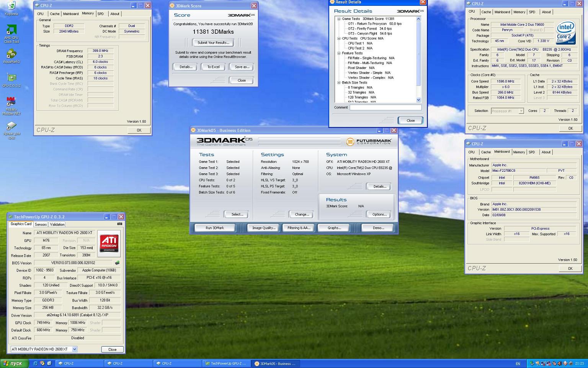The height and width of the screenshot is (368, 588).
Task: Launch Demo in 3DMark05
Action: (378, 228)
